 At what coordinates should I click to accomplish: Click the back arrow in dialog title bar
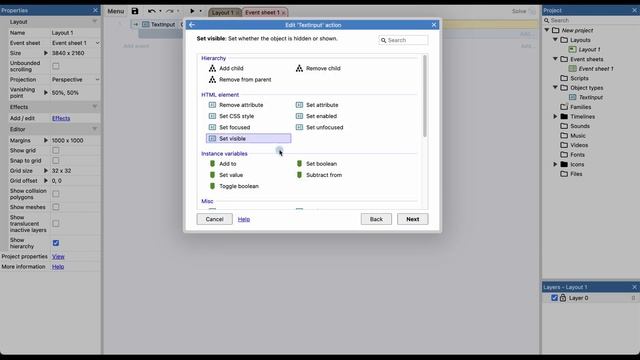pos(192,25)
